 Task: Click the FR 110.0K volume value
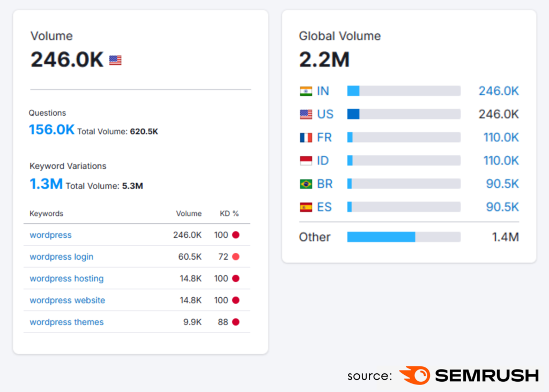pyautogui.click(x=501, y=138)
